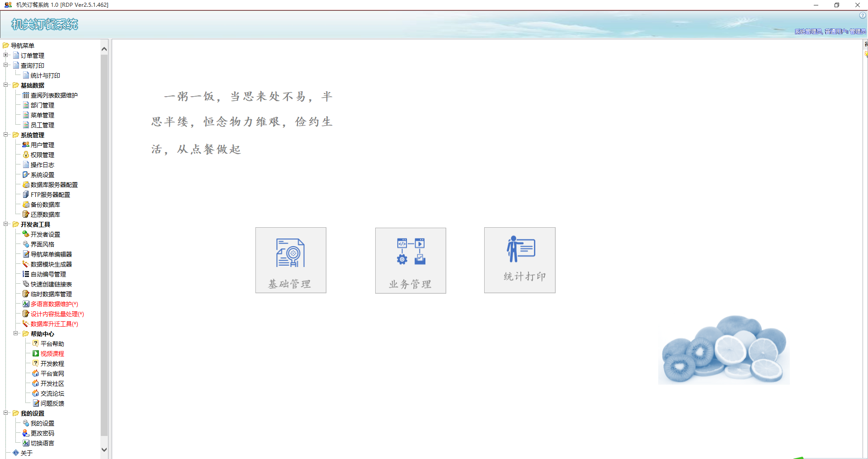Click the 数据模块生成器 icon
868x459 pixels.
[x=26, y=264]
